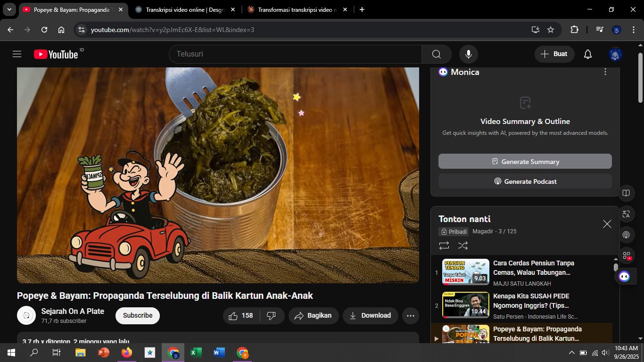644x362 pixels.
Task: Click the Buat create button
Action: coord(554,54)
